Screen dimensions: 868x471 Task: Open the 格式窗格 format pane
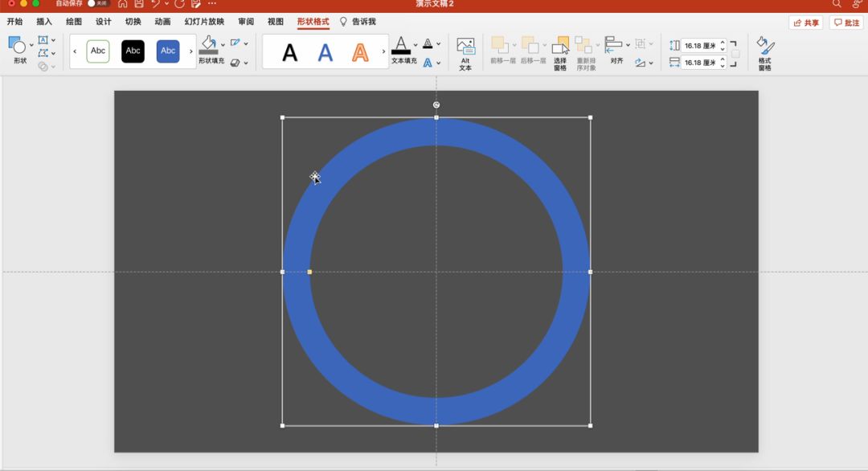765,53
